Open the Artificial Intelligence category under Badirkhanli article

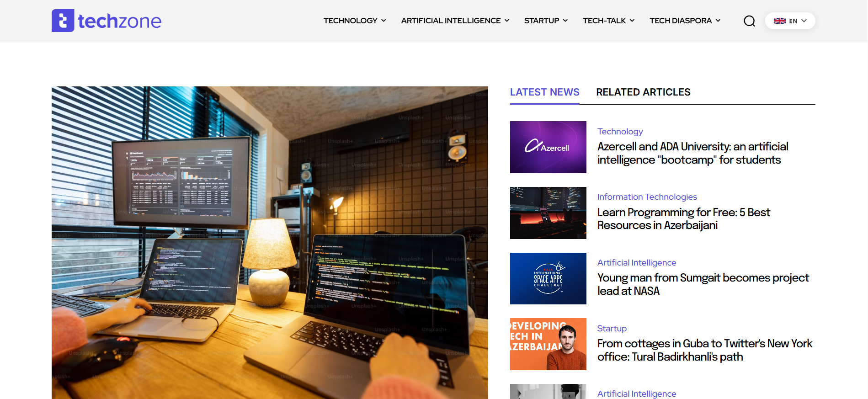point(636,394)
